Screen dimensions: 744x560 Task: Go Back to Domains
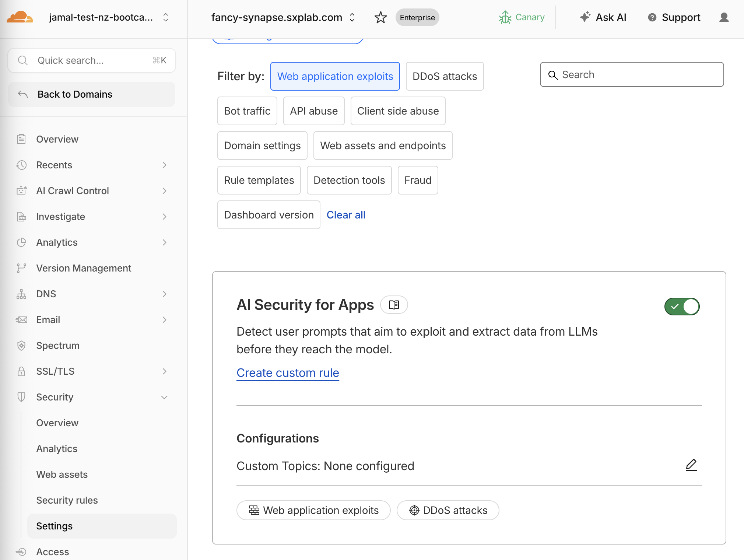[92, 94]
